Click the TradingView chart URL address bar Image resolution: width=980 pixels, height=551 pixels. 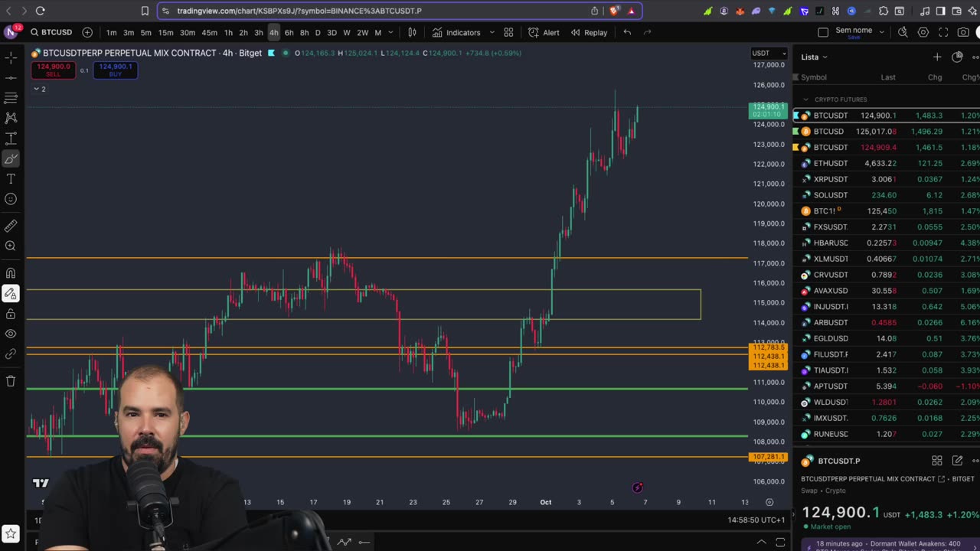pyautogui.click(x=299, y=11)
